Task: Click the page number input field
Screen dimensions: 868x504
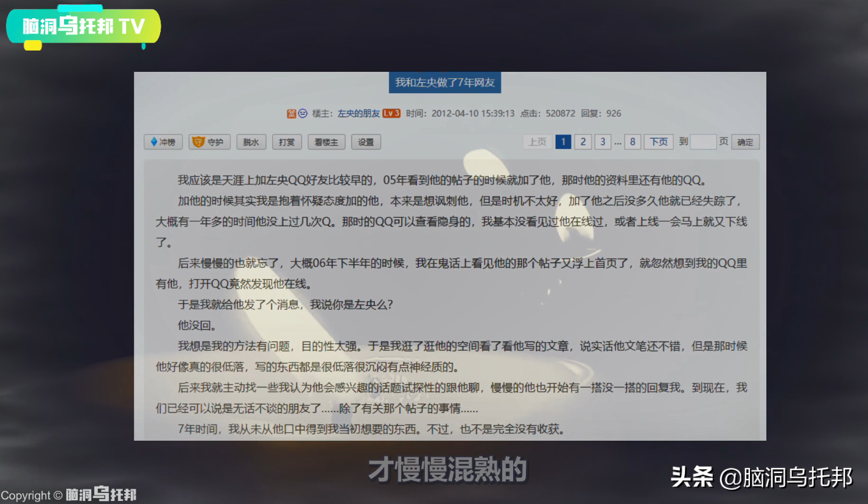Action: coord(703,142)
